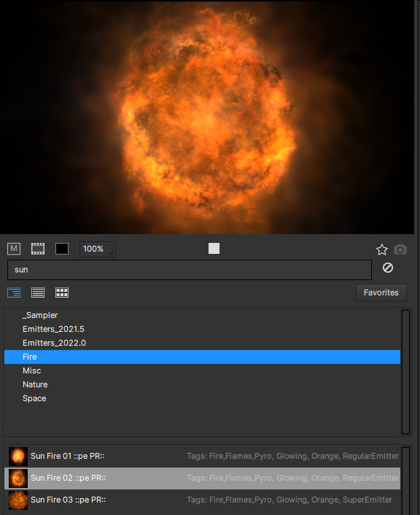Switch to the plain list view icon
420x515 pixels.
click(38, 293)
